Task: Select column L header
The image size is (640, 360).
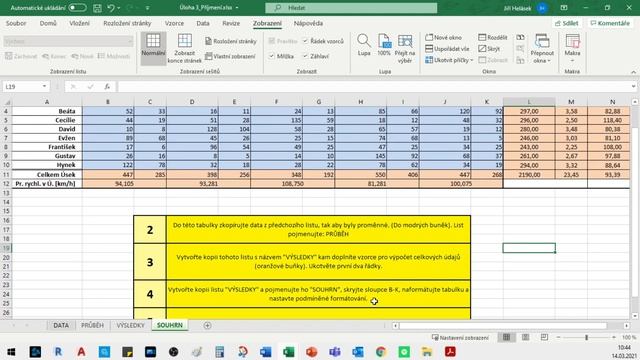Action: coord(529,102)
